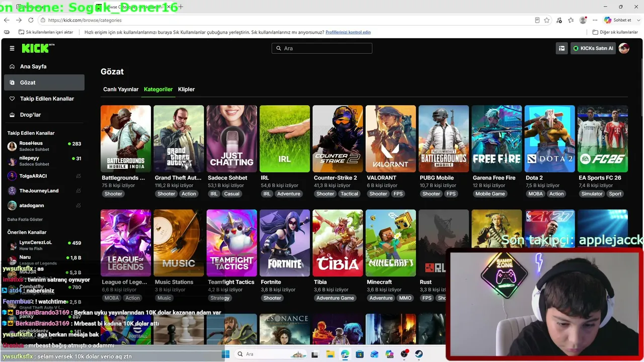The image size is (644, 362).
Task: Open Grand Theft Auto V category thumbnail
Action: pos(179,139)
